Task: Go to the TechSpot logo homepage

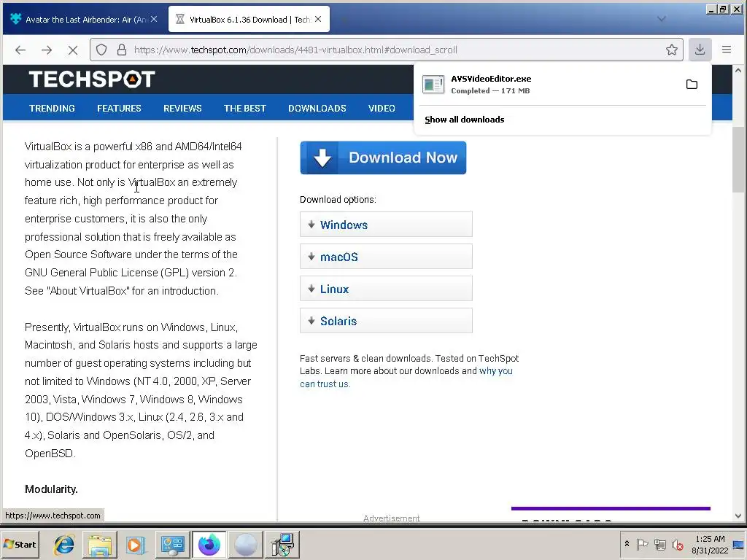Action: point(92,79)
